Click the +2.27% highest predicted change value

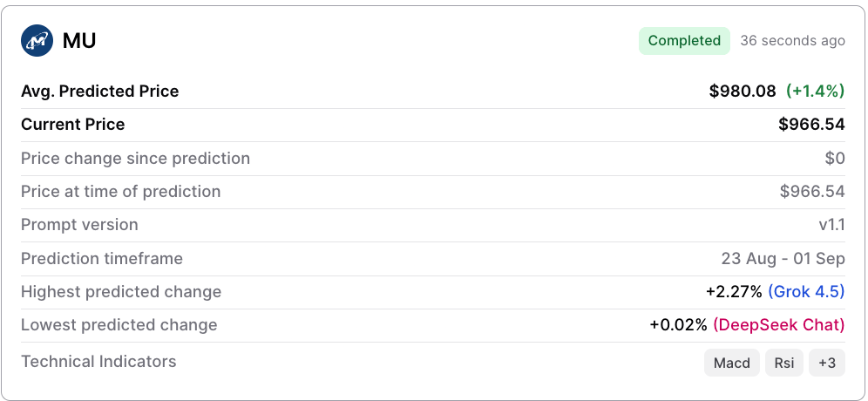[734, 291]
